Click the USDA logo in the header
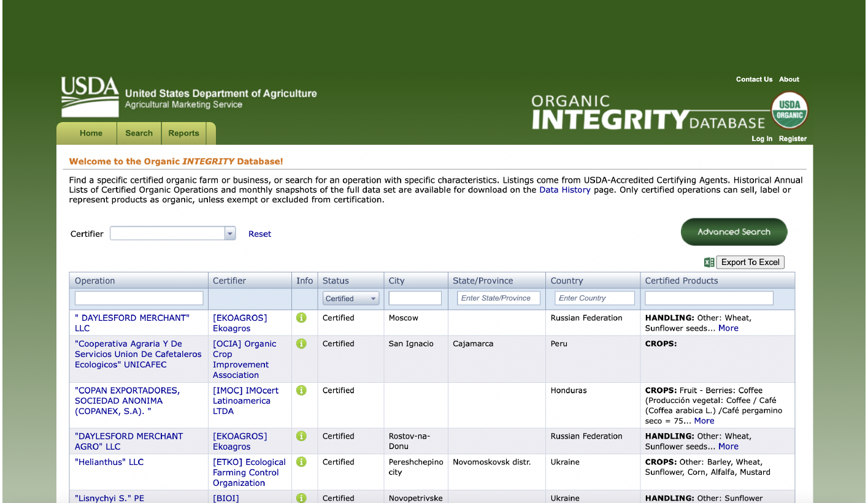Viewport: 868px width, 503px height. tap(90, 97)
